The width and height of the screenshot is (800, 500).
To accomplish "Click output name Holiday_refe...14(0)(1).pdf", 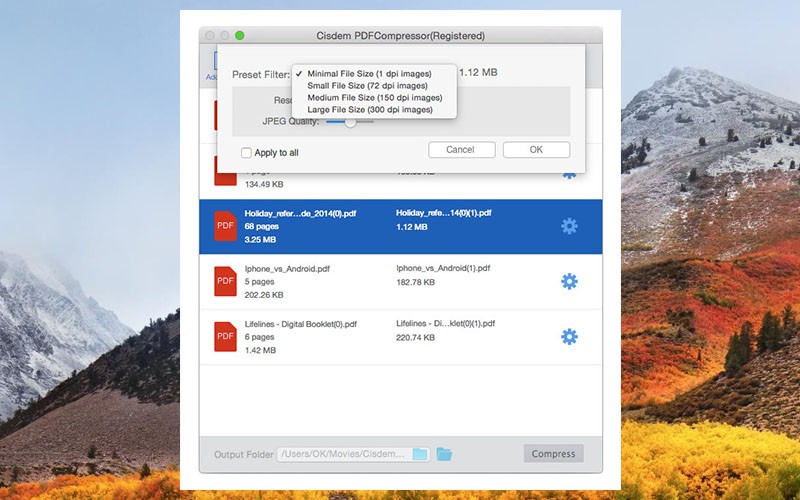I will (x=443, y=213).
